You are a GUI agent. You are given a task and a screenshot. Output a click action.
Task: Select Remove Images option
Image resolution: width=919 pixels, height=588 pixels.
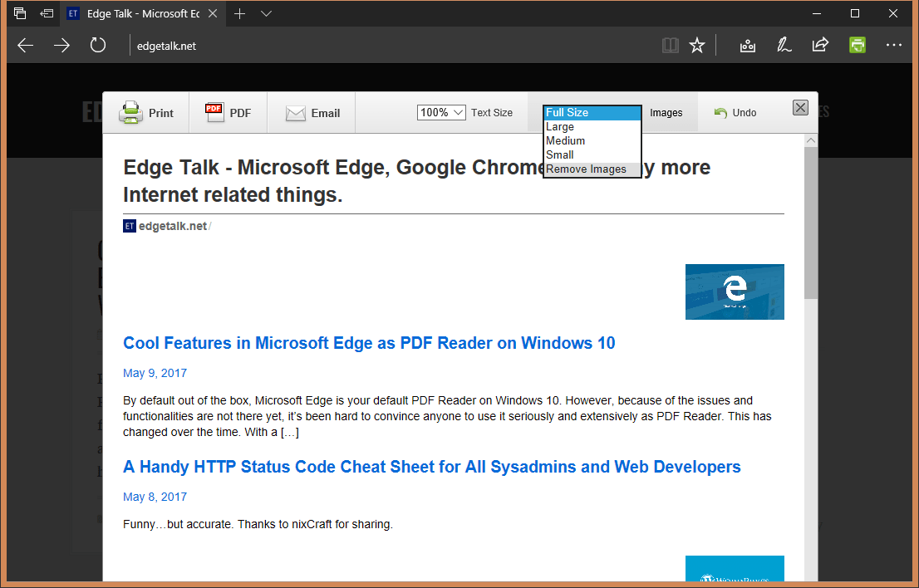click(x=592, y=169)
